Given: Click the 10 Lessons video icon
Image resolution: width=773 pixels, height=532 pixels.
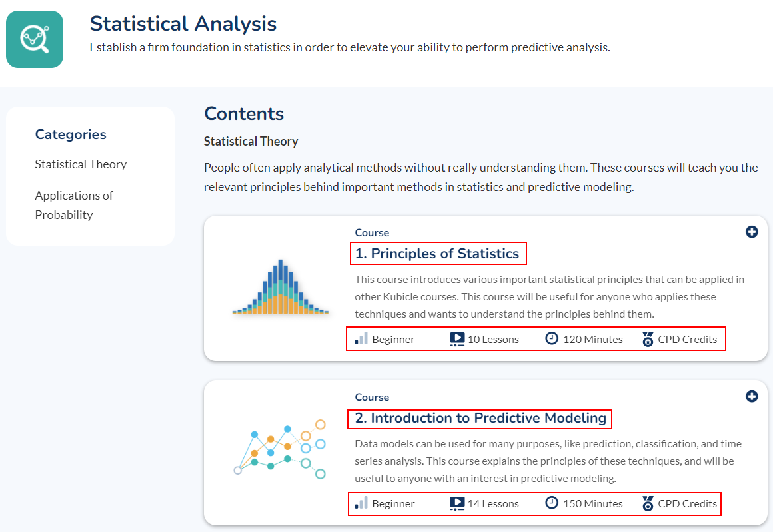Looking at the screenshot, I should (457, 339).
